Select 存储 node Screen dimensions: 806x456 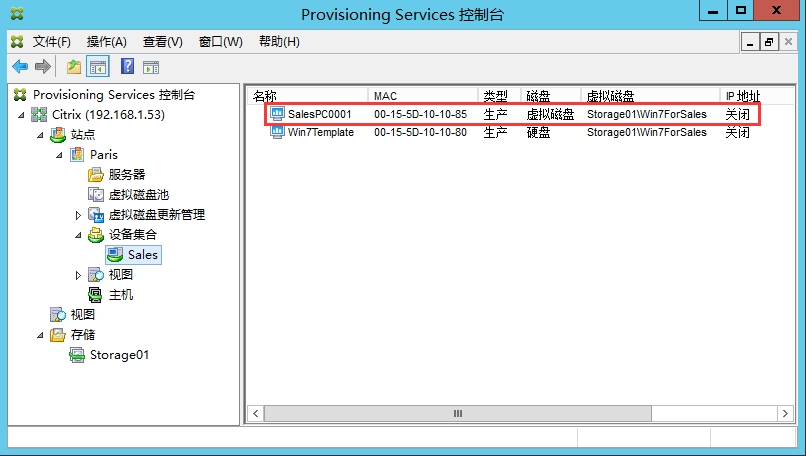[83, 335]
